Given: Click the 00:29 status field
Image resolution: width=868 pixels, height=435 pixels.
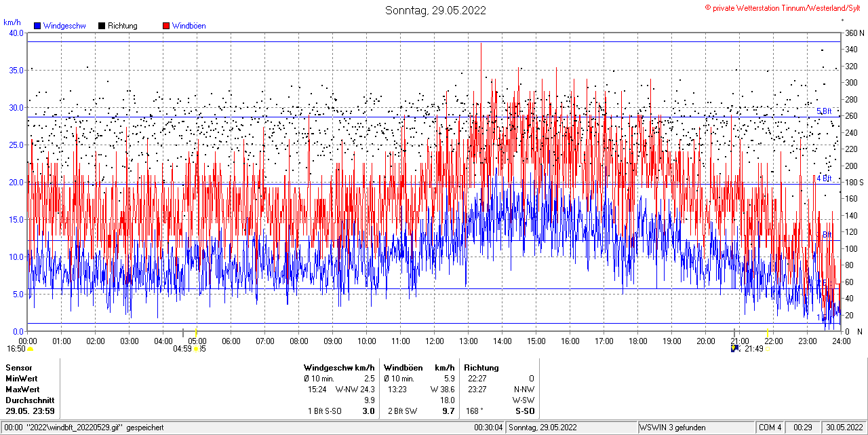Looking at the screenshot, I should 803,428.
